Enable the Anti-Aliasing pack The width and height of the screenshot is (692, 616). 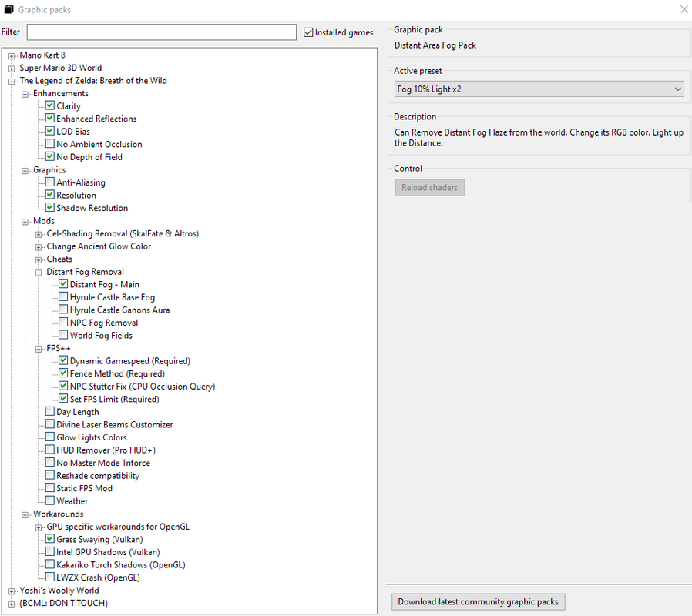[x=50, y=182]
